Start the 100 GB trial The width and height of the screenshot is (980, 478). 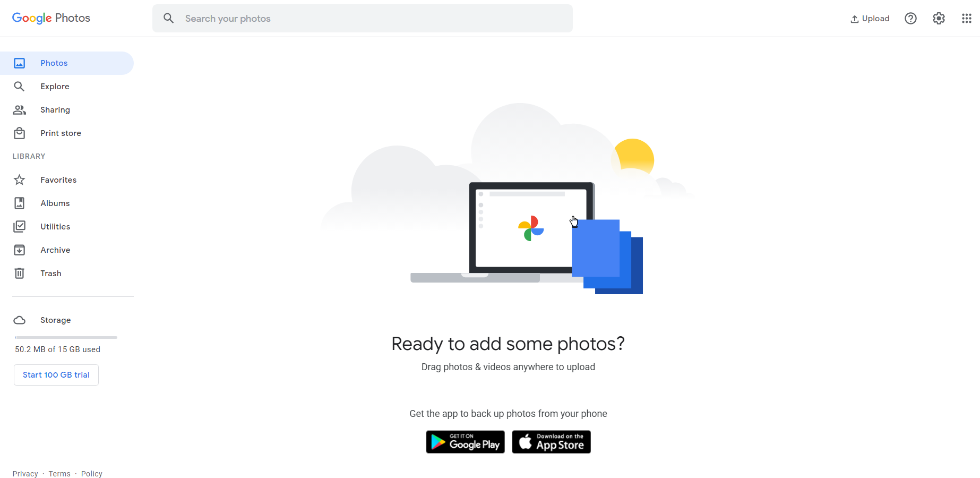click(56, 375)
